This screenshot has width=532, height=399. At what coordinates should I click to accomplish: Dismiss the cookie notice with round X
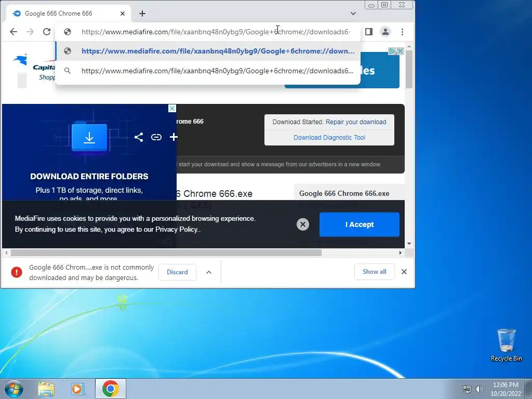click(x=303, y=224)
